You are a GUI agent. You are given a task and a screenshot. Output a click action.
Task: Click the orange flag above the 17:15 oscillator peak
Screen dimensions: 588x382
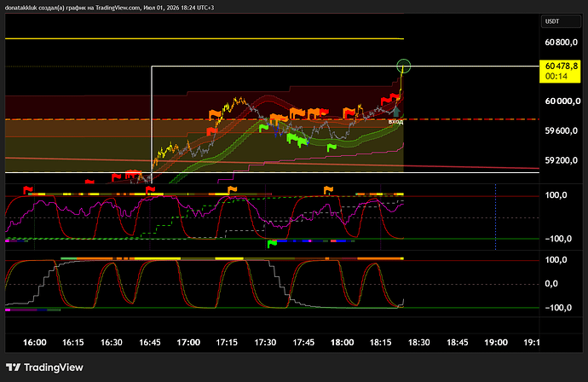point(232,189)
